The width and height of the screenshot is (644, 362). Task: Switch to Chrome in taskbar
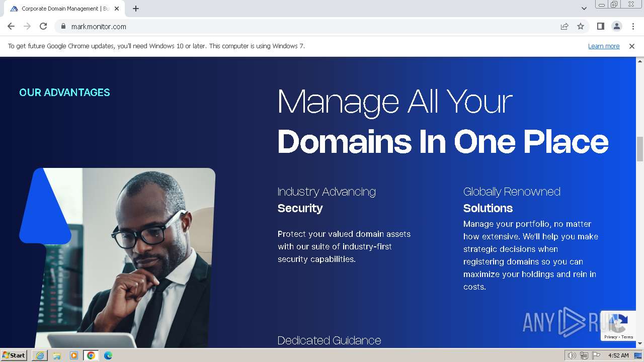[x=91, y=355]
